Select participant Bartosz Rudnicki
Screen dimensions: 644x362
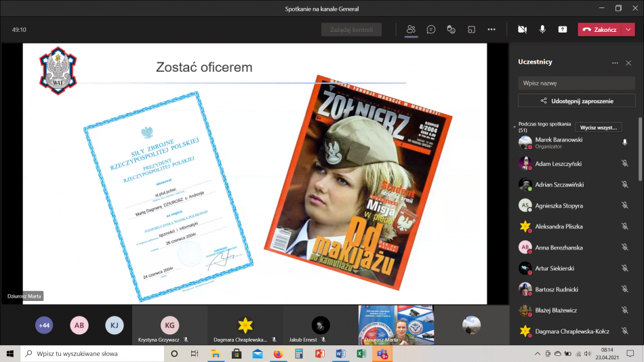[573, 289]
